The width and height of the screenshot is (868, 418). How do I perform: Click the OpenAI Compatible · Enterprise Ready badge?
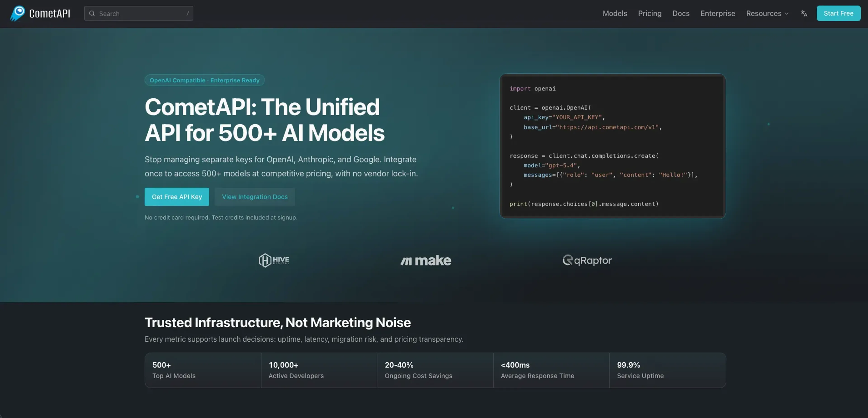coord(205,80)
